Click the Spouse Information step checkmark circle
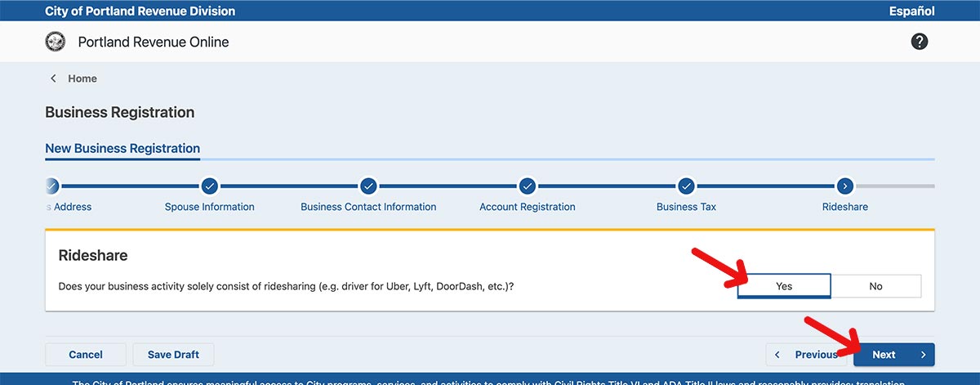This screenshot has width=980, height=385. click(209, 186)
